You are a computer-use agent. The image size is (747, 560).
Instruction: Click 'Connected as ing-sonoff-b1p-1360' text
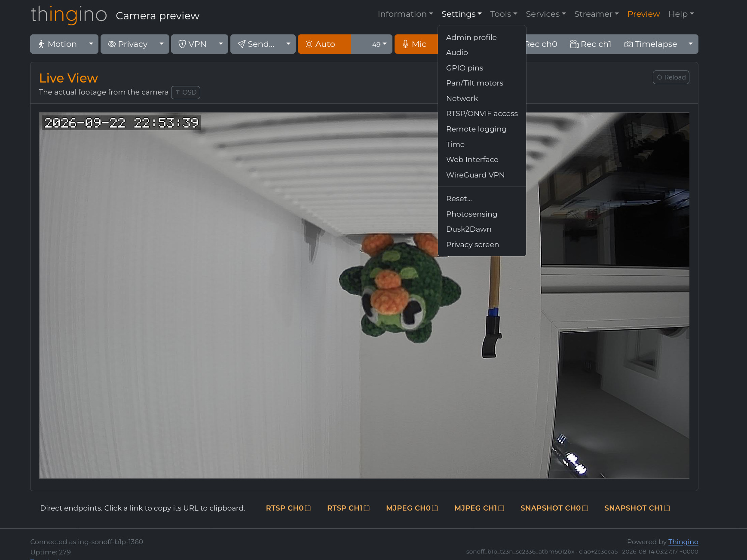(x=87, y=542)
